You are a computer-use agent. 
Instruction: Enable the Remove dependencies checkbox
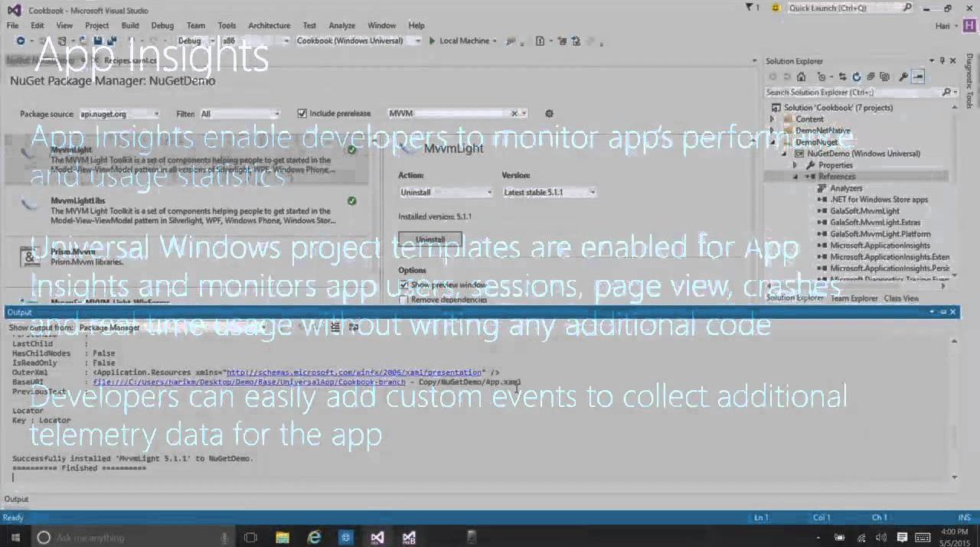click(404, 300)
